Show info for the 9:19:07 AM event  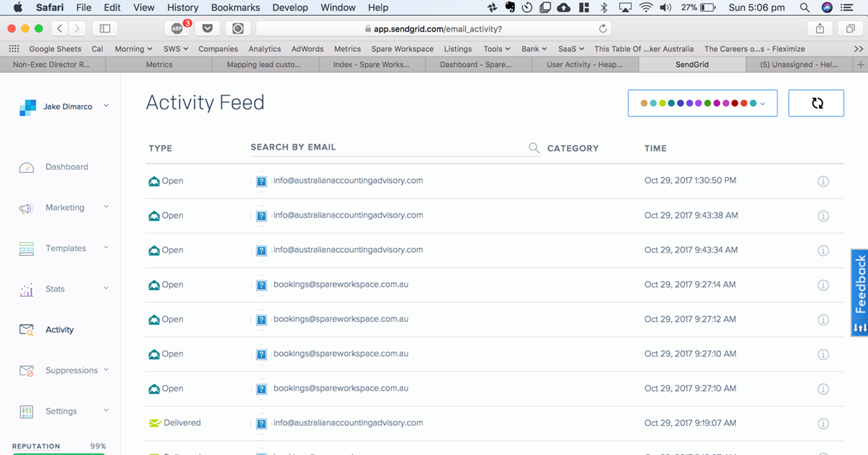click(x=822, y=423)
